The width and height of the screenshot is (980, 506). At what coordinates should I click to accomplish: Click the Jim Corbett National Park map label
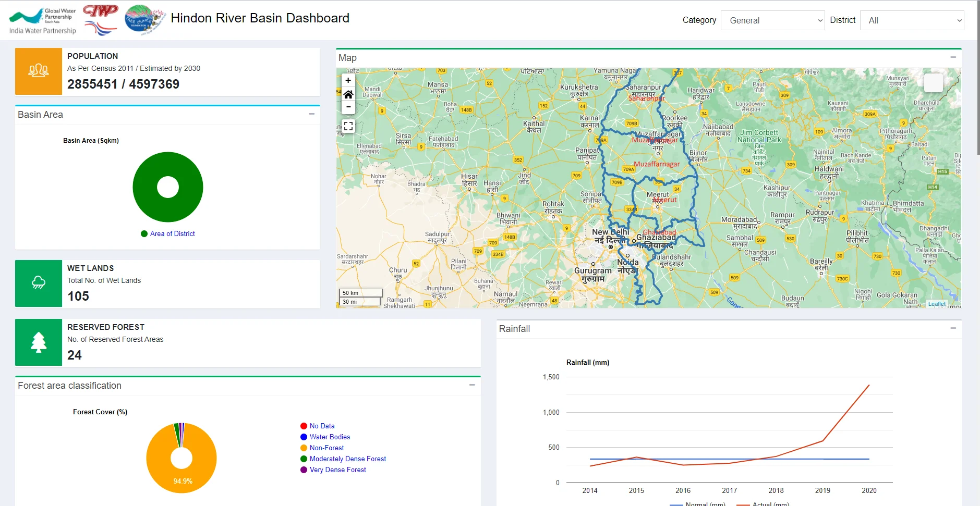pos(759,136)
